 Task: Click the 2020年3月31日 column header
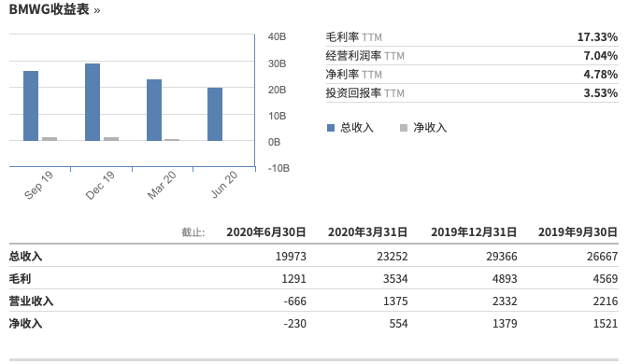(x=367, y=232)
